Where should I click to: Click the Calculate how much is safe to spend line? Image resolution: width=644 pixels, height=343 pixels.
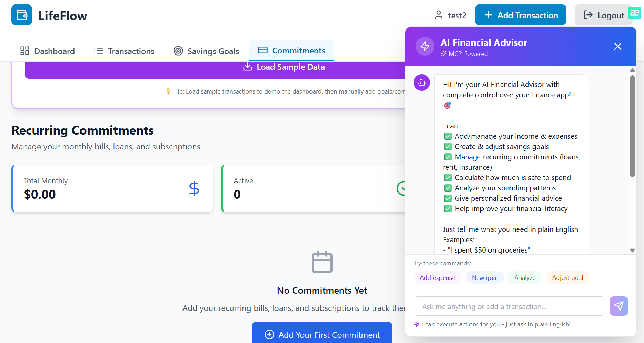(507, 178)
